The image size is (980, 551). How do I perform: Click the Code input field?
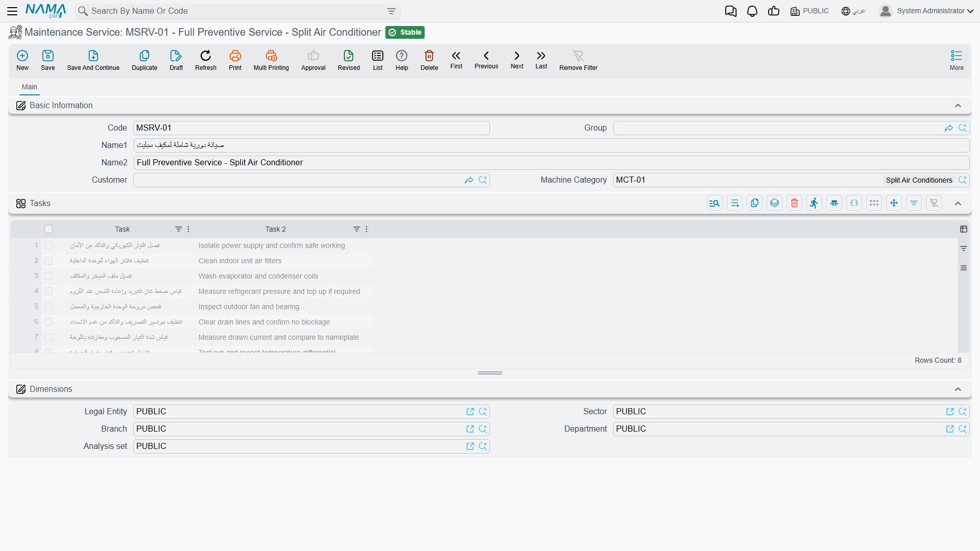pyautogui.click(x=311, y=128)
